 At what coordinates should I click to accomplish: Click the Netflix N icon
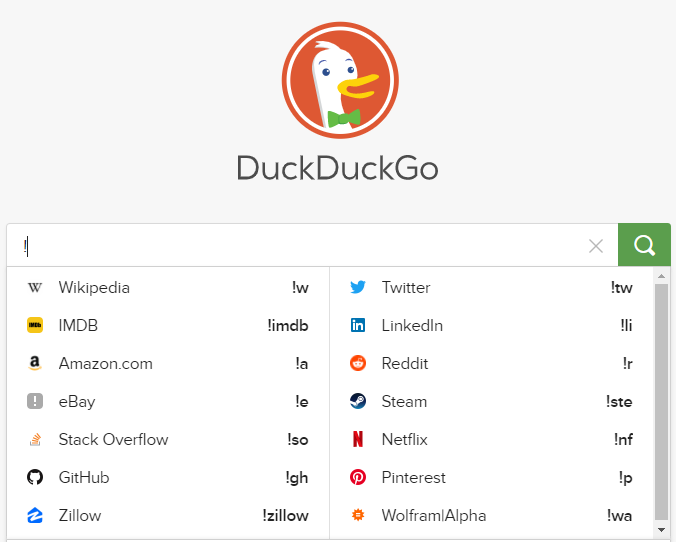coord(358,439)
